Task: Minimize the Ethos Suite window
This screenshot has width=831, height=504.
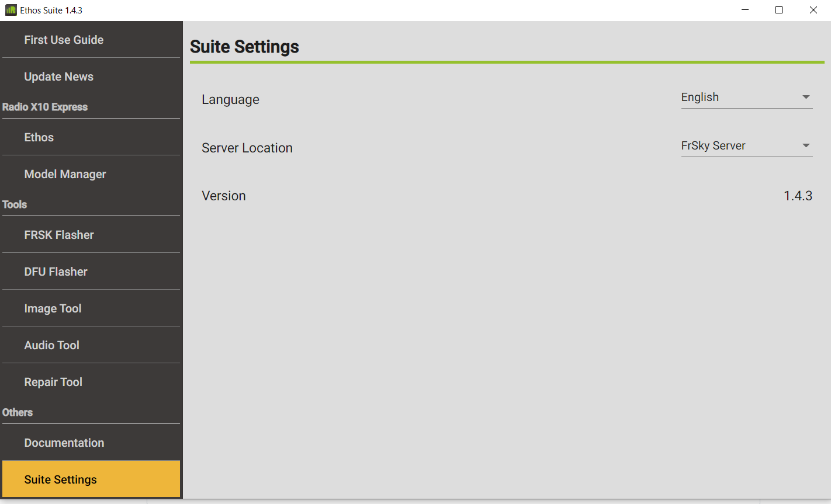Action: [x=745, y=9]
